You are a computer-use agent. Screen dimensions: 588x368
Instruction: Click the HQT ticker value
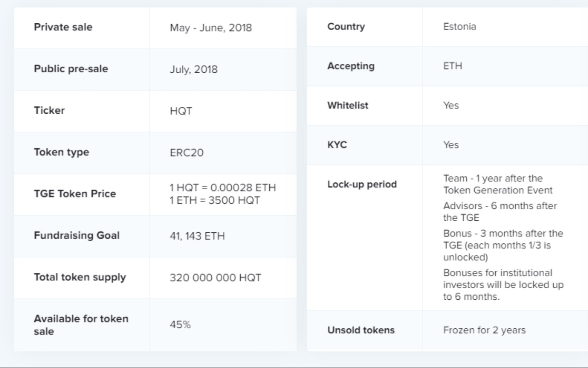click(181, 111)
